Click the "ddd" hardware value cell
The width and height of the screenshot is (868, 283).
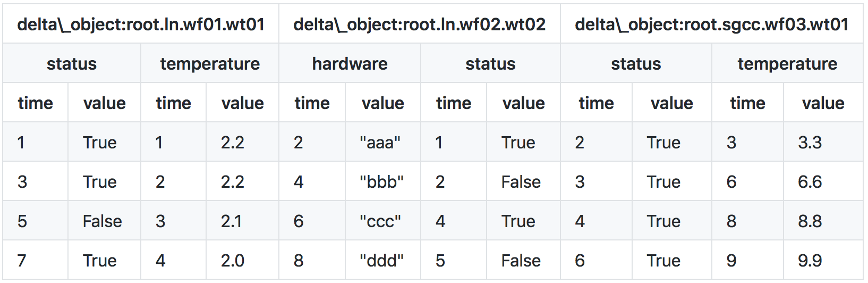[381, 261]
